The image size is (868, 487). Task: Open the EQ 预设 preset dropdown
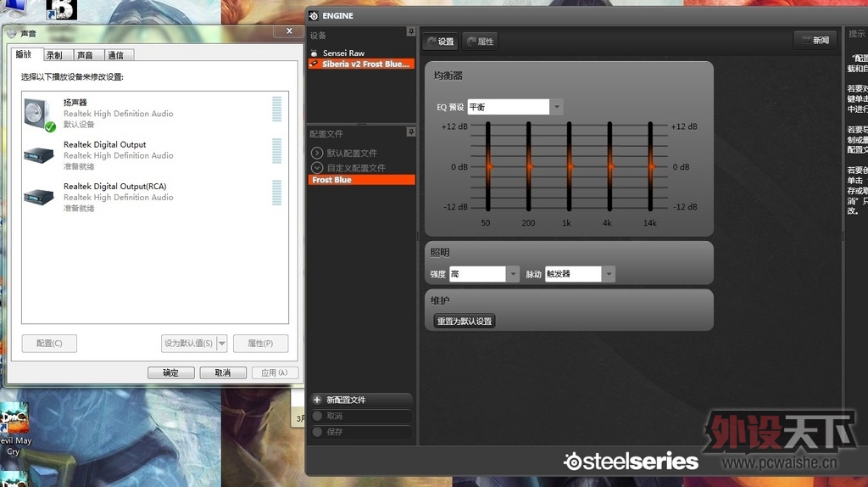pos(557,107)
